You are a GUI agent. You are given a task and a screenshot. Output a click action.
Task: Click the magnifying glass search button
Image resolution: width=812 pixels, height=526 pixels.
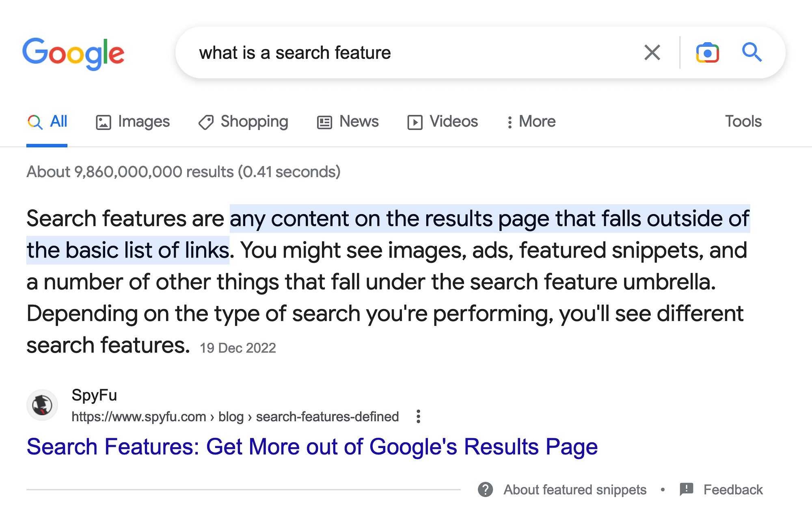(x=752, y=52)
